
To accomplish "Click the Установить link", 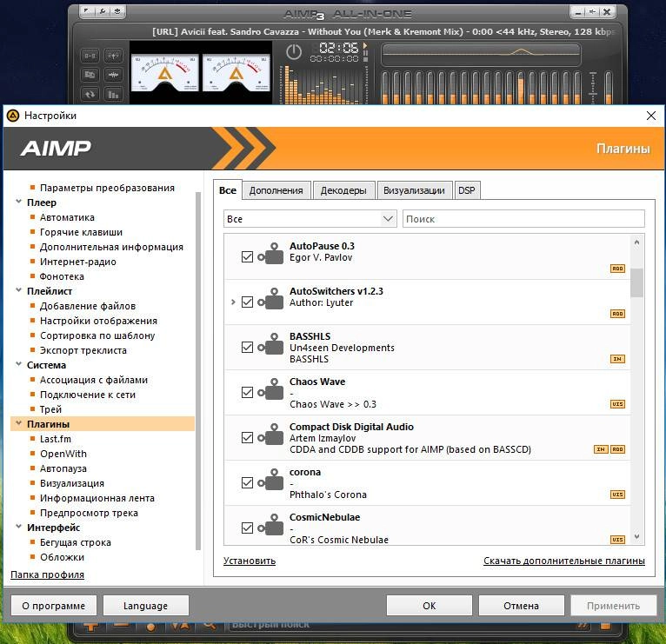I will 250,561.
